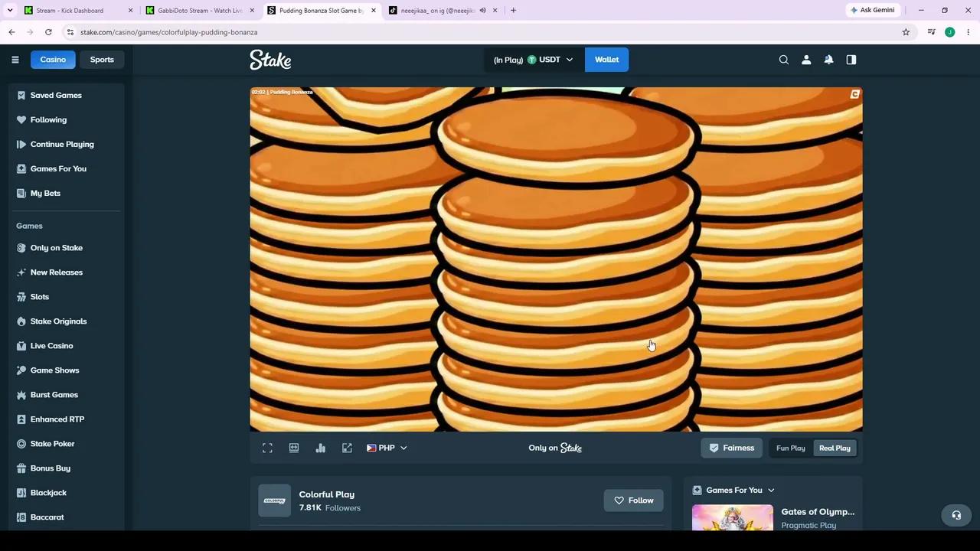Toggle theatre mode icon
The height and width of the screenshot is (551, 980).
pos(294,448)
